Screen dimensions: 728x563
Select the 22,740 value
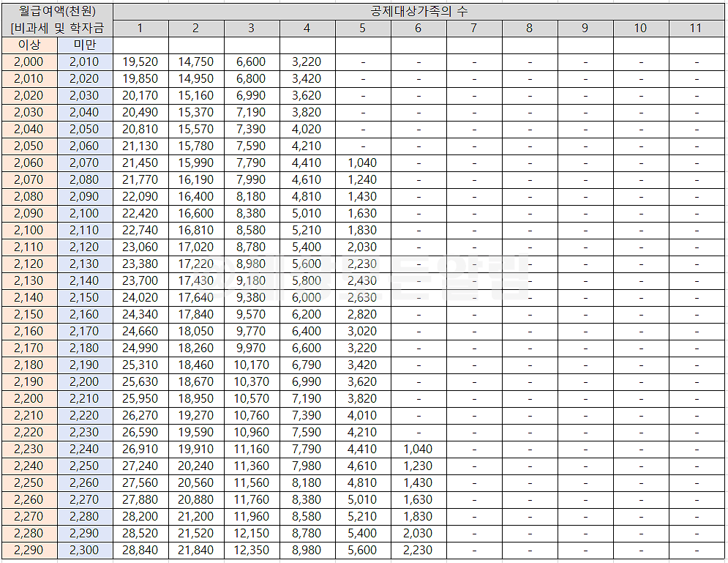pyautogui.click(x=140, y=231)
